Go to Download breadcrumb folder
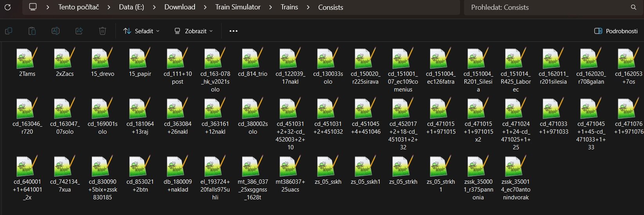Viewport: 644px width, 215px height. (180, 7)
